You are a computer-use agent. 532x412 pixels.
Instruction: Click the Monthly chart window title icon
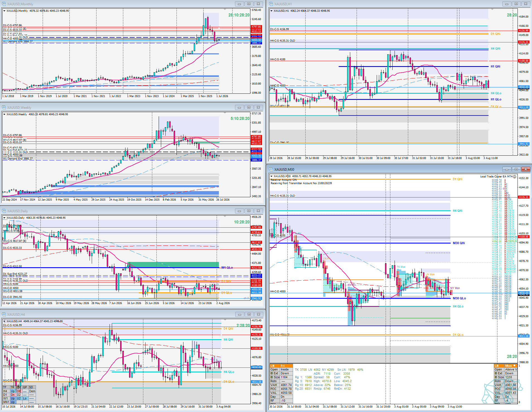point(4,4)
